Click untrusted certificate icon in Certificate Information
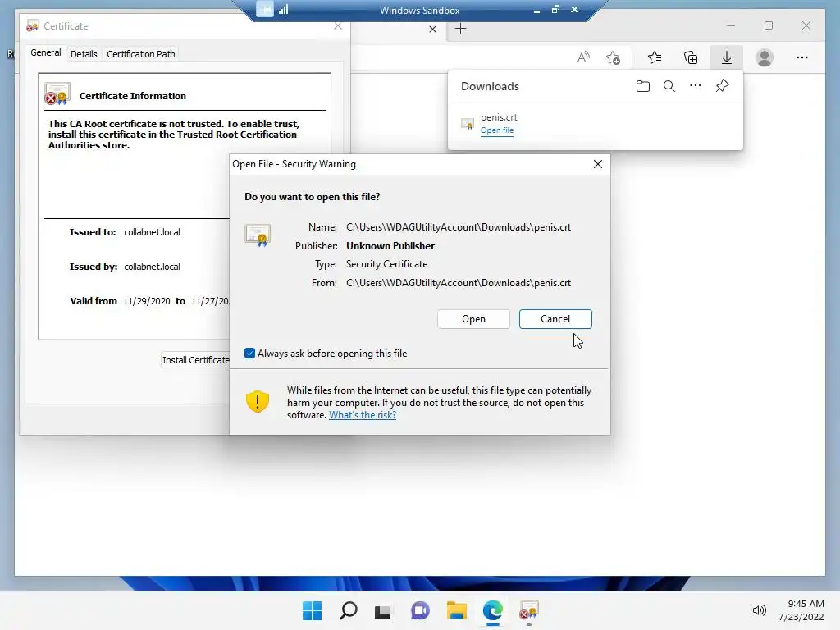Screen dimensions: 840x630 (x=57, y=94)
